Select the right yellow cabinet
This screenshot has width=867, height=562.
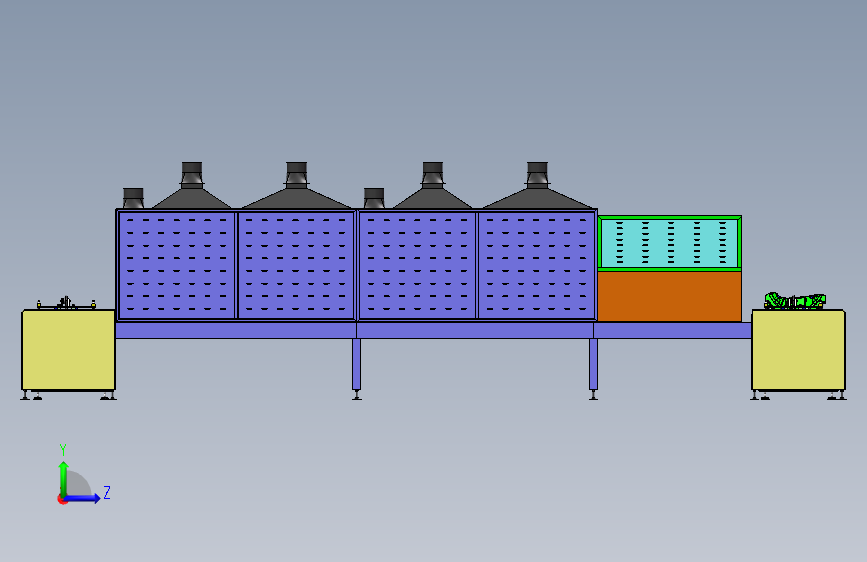(x=798, y=350)
